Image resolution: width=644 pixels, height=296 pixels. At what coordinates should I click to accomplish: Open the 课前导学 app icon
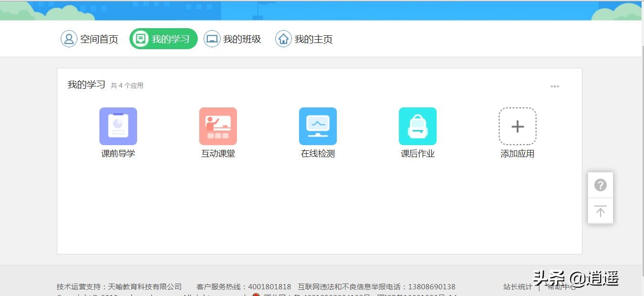click(x=118, y=126)
